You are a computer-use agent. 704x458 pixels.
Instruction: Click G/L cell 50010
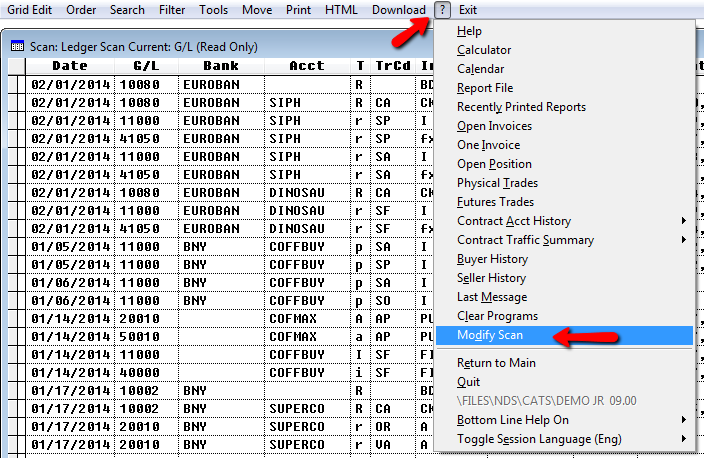146,337
